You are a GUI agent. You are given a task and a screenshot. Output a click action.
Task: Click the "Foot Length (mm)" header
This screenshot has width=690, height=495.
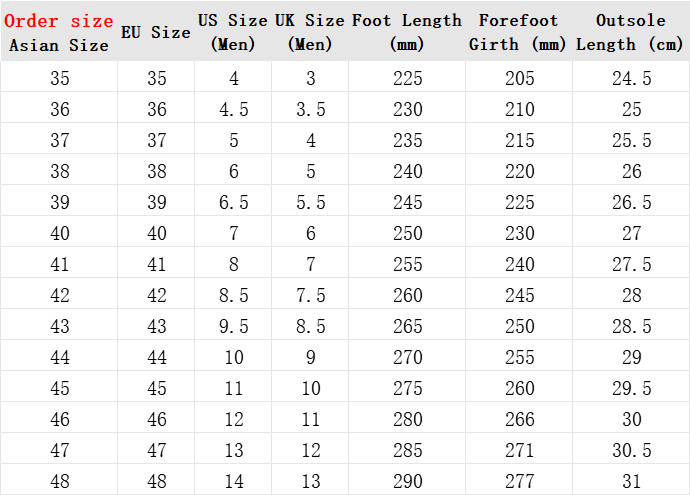pos(407,32)
